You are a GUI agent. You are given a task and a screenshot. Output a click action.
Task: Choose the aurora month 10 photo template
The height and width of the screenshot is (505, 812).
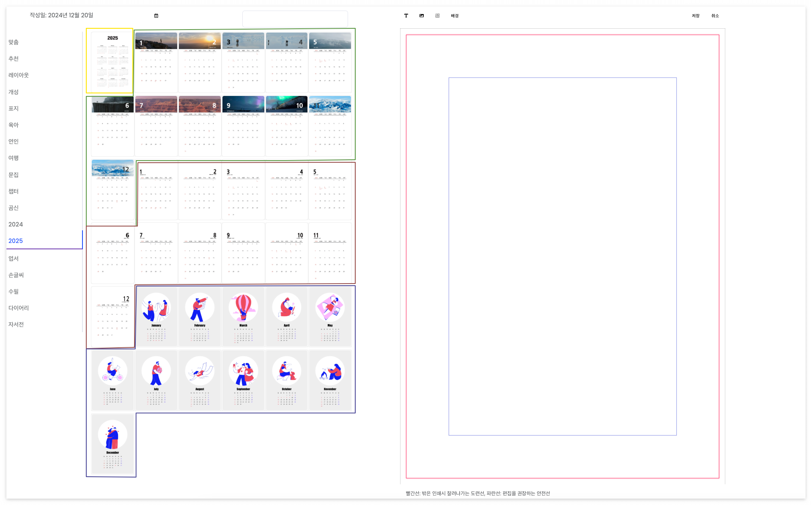(287, 126)
